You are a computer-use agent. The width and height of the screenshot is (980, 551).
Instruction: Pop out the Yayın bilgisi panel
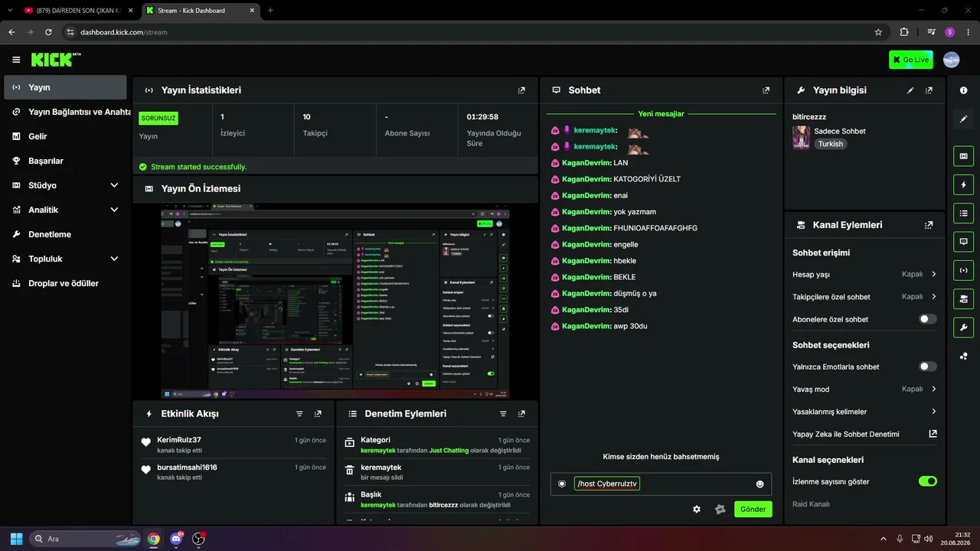click(929, 90)
